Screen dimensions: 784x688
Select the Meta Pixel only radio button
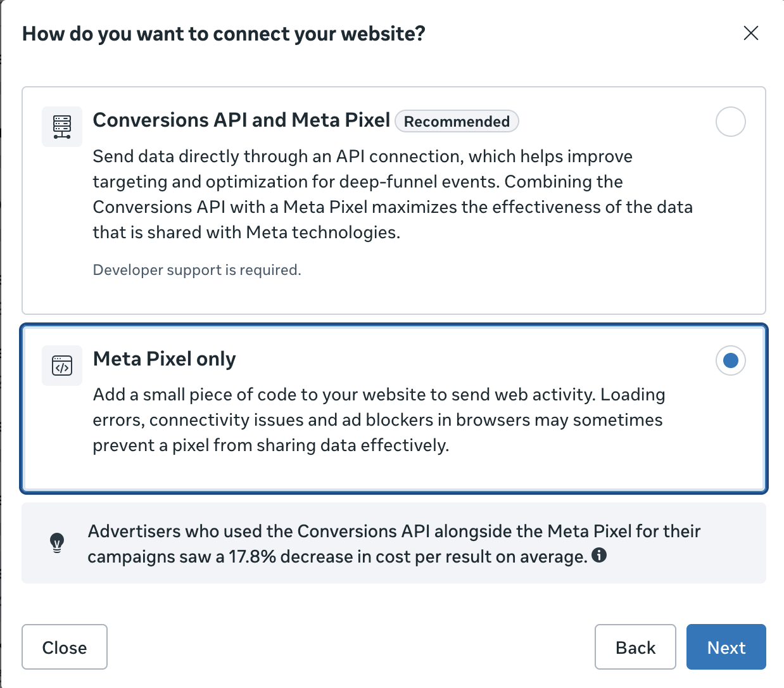pyautogui.click(x=730, y=360)
